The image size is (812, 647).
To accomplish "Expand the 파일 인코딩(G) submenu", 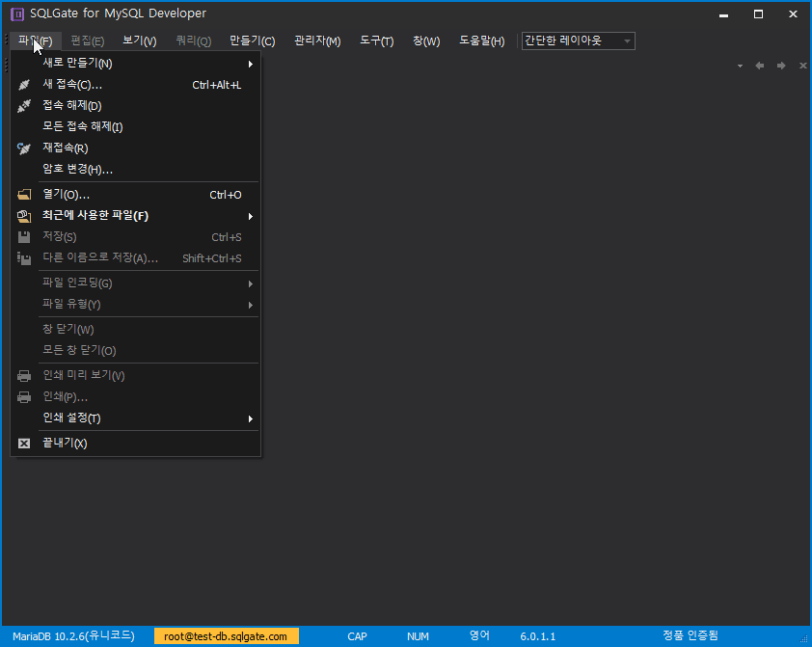I will pos(135,283).
